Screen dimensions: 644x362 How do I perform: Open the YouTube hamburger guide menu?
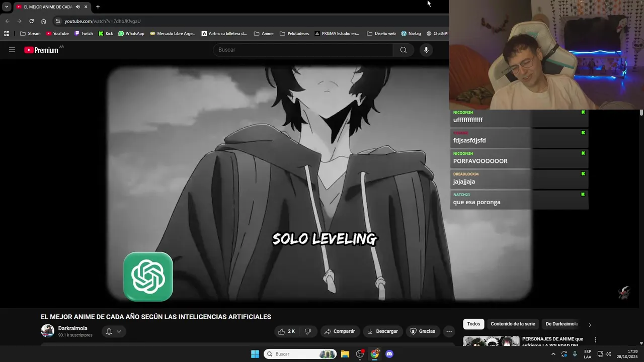(x=12, y=50)
